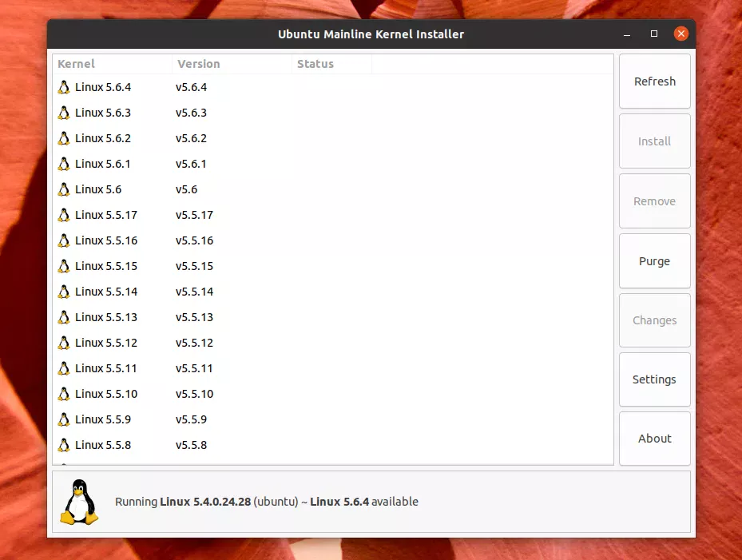Screen dimensions: 742x560
Task: Select the Linux 5.6 kernel name
Action: 98,189
